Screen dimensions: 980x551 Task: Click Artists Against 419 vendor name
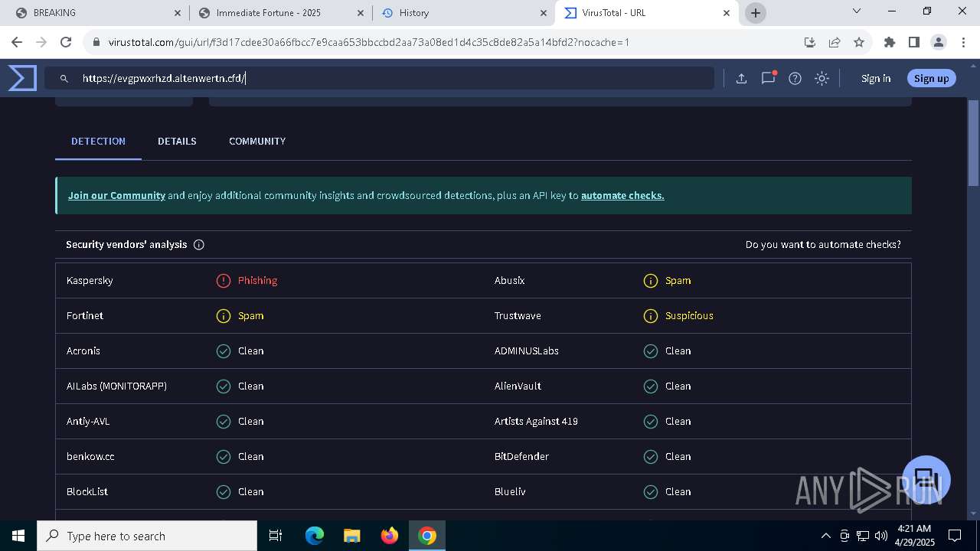coord(536,422)
